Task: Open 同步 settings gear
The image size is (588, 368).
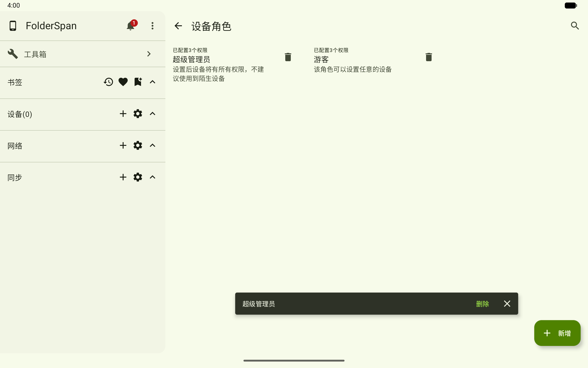Action: [x=138, y=177]
